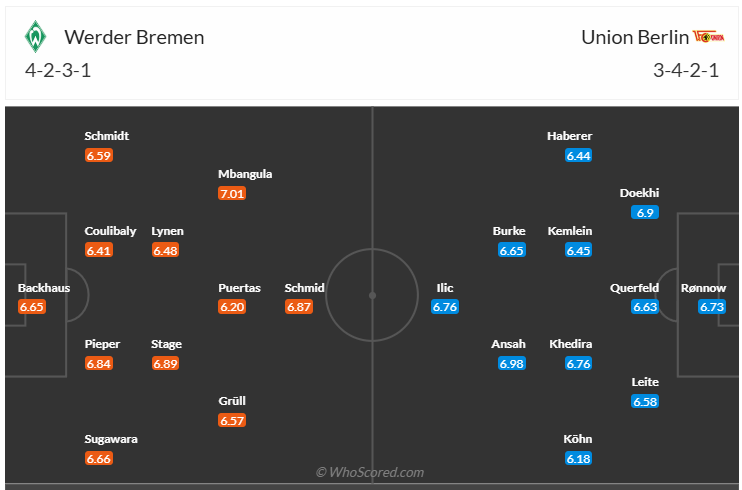The height and width of the screenshot is (490, 742).
Task: Click player name Haberer
Action: [x=570, y=136]
